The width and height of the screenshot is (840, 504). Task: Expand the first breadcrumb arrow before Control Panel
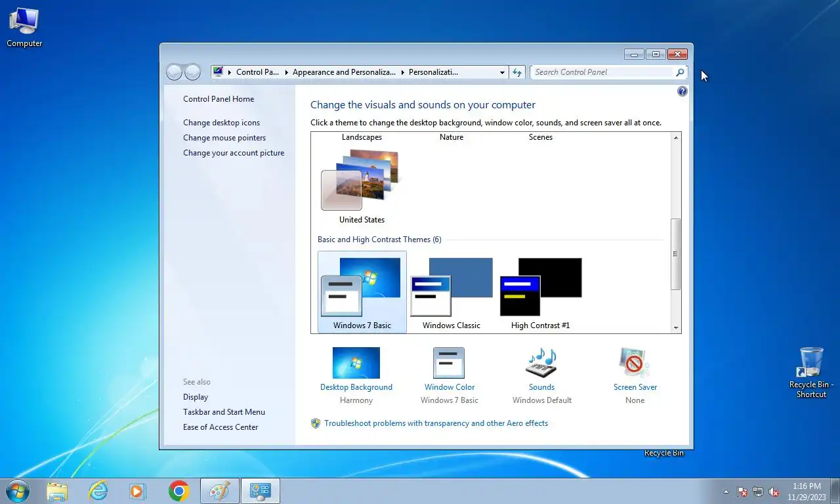coord(230,72)
